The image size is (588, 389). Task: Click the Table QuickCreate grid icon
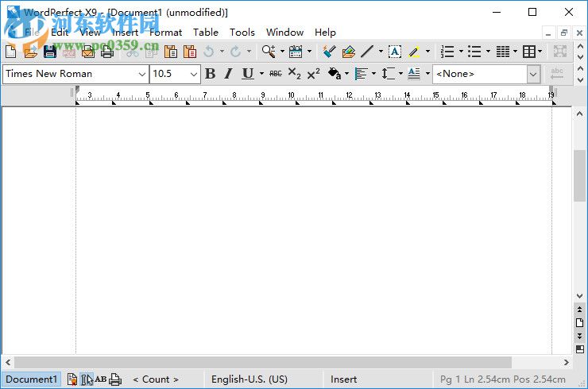point(529,52)
